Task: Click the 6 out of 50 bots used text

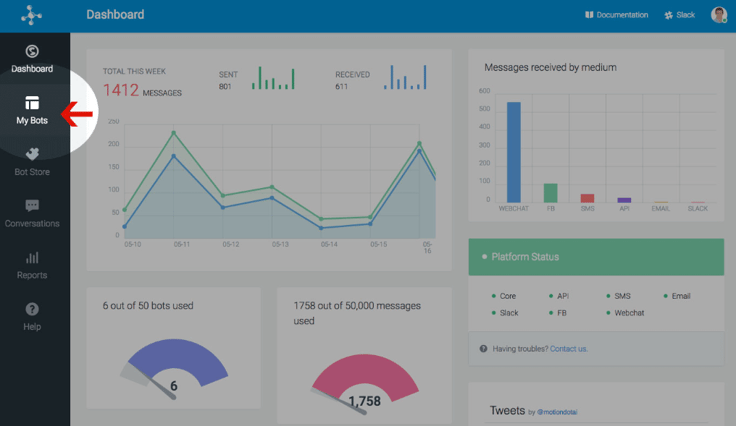Action: (x=148, y=305)
